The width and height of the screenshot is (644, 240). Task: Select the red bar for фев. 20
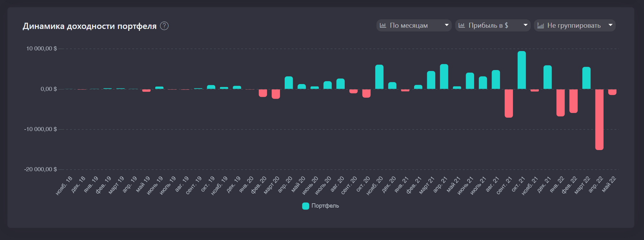click(x=263, y=93)
